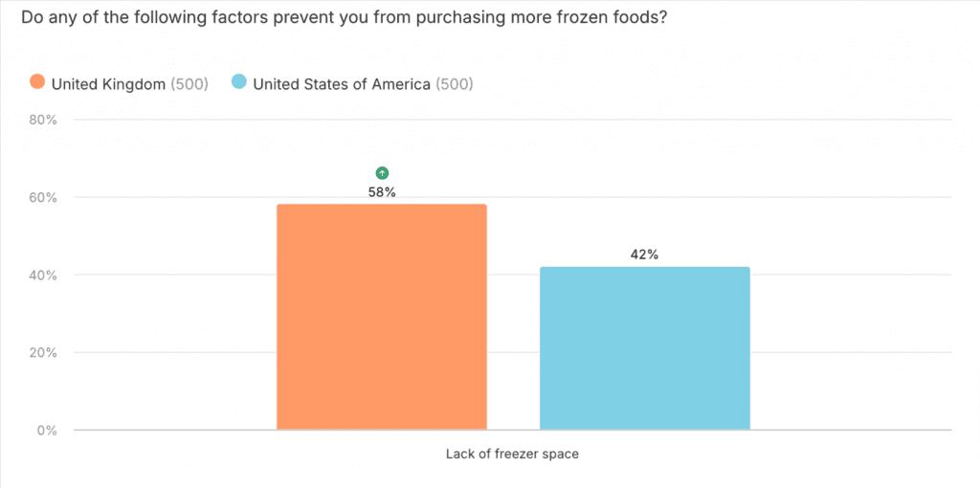Click the 40% y-axis label
The width and height of the screenshot is (980, 488).
(x=44, y=276)
